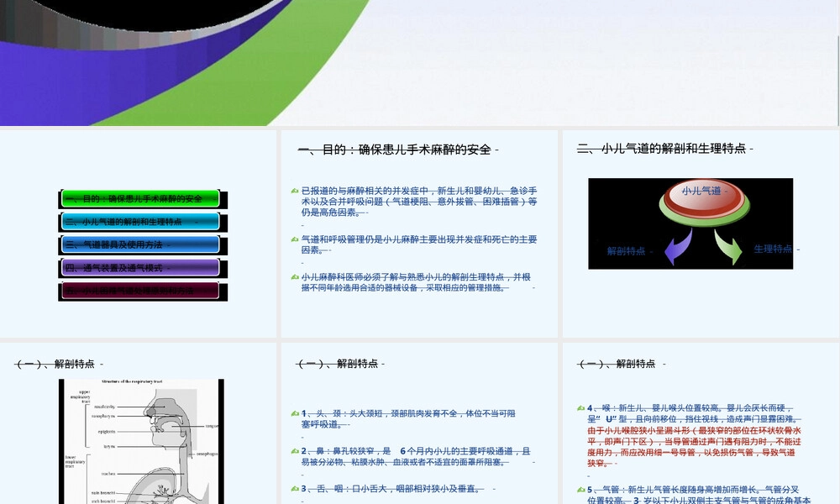The height and width of the screenshot is (504, 840).
Task: Select paragraph starting '小儿麻醉科医师必须了解'
Action: tap(416, 282)
